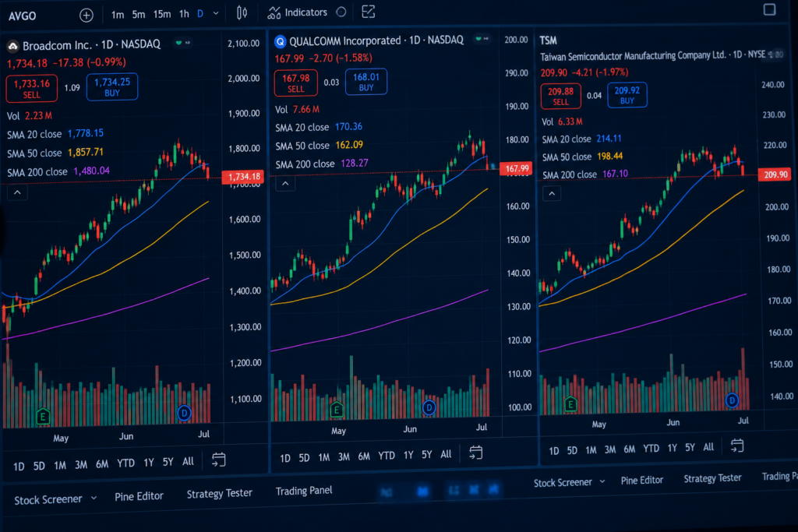The height and width of the screenshot is (532, 798).
Task: Set Broadcom chart range to YTD
Action: (x=125, y=463)
